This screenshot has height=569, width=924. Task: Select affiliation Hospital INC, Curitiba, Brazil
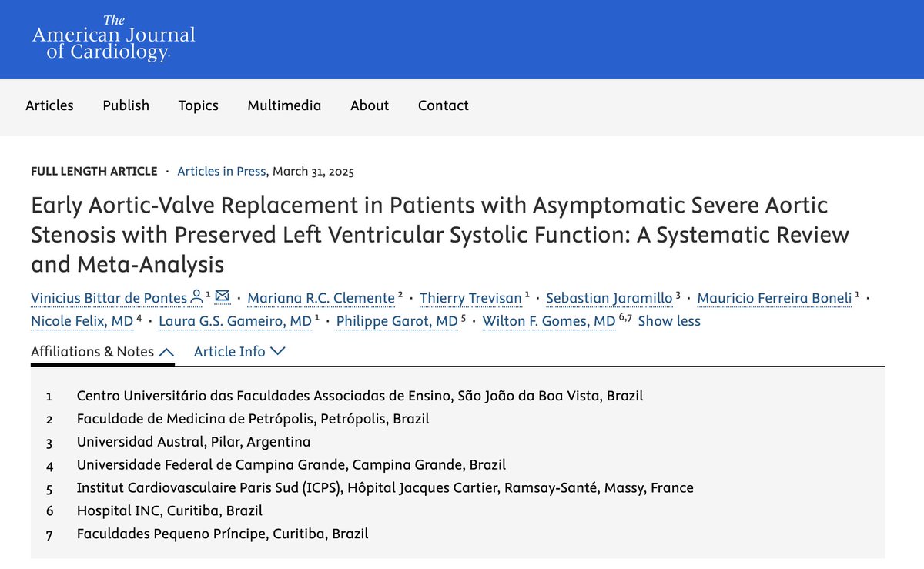[x=169, y=510]
